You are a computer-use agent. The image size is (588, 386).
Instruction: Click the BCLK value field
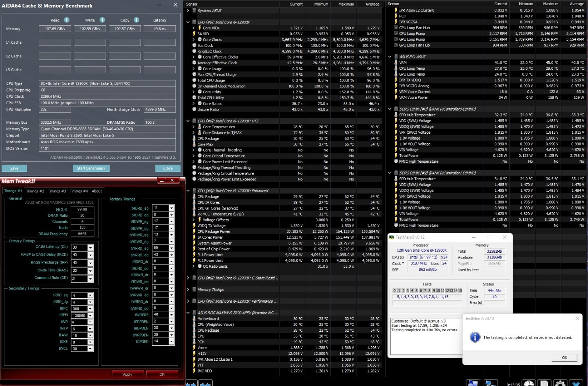(x=82, y=209)
